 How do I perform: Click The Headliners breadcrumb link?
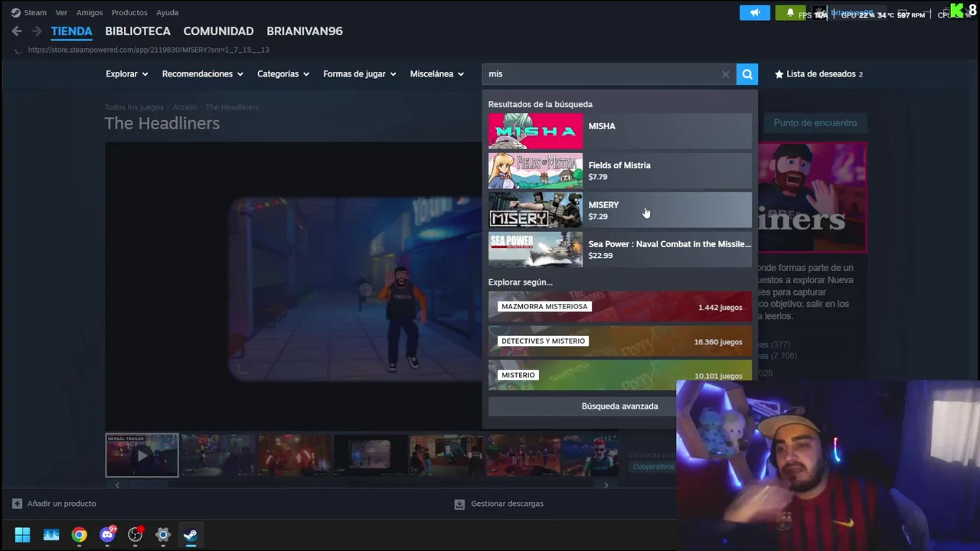click(x=232, y=107)
